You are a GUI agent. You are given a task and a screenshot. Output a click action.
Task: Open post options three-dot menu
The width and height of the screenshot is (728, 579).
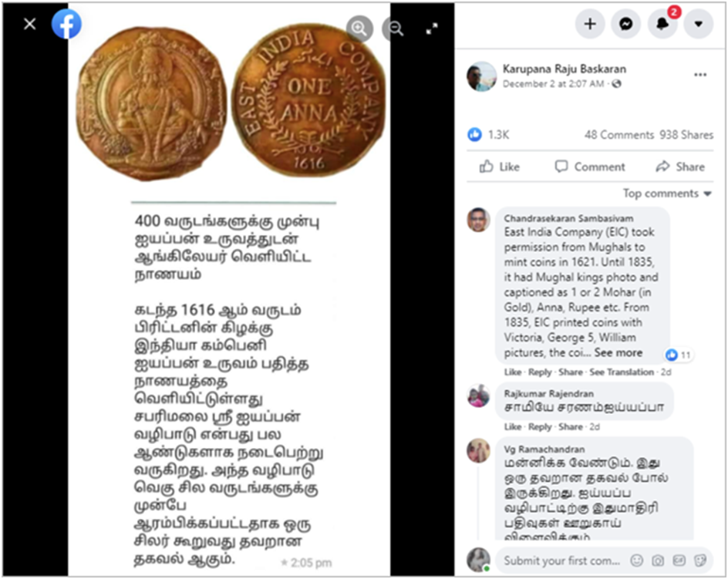(x=700, y=75)
